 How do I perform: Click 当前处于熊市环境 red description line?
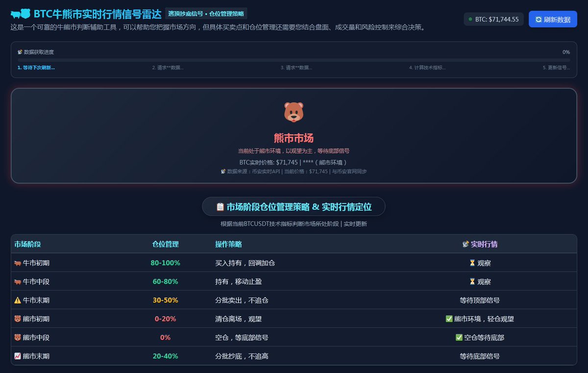pos(294,151)
